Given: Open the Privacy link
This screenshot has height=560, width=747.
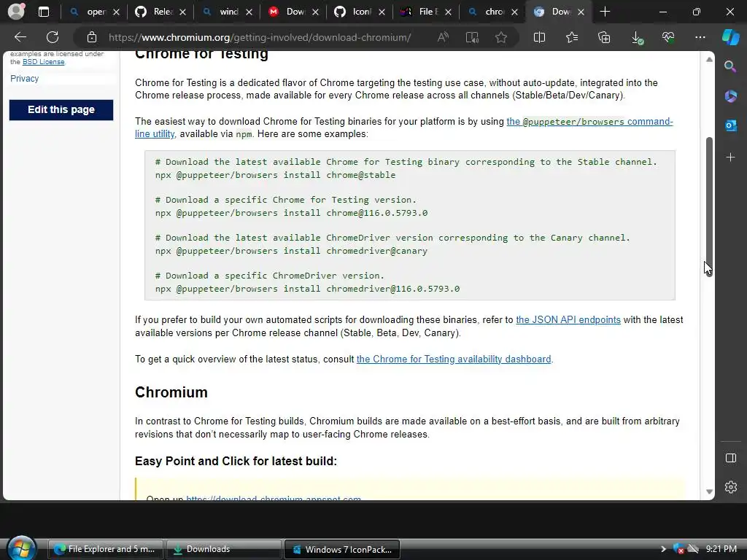Looking at the screenshot, I should 24,79.
